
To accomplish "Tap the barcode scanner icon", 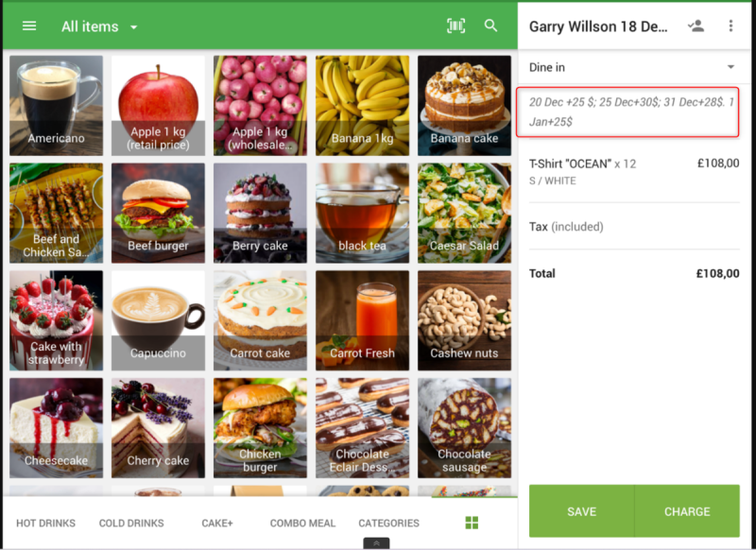I will coord(455,26).
